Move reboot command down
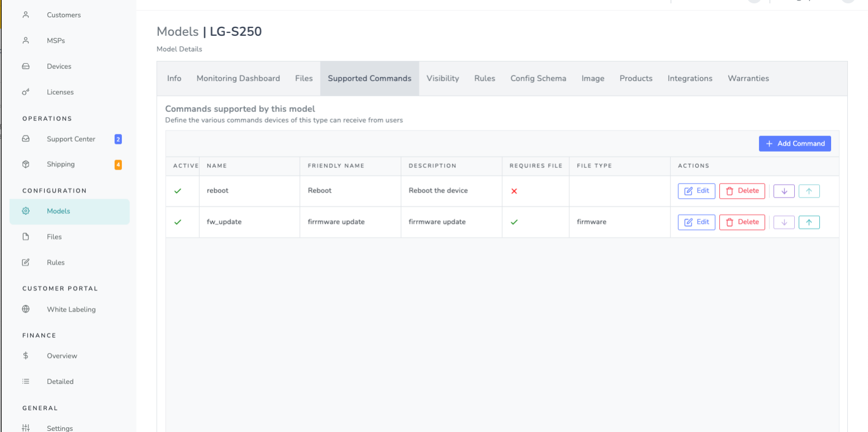This screenshot has height=432, width=868. point(784,191)
